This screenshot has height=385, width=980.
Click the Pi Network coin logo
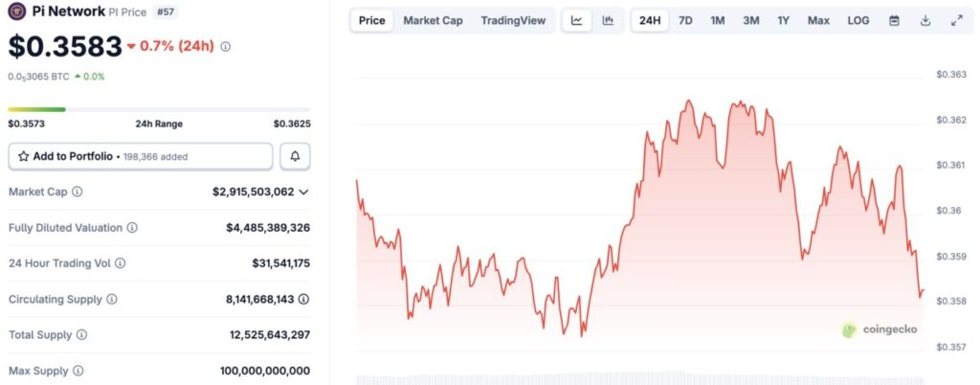16,12
